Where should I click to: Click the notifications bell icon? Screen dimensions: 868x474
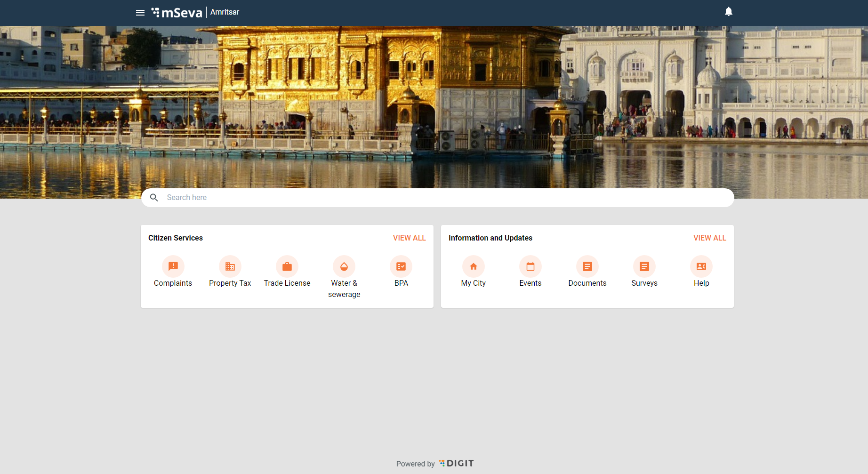tap(728, 12)
